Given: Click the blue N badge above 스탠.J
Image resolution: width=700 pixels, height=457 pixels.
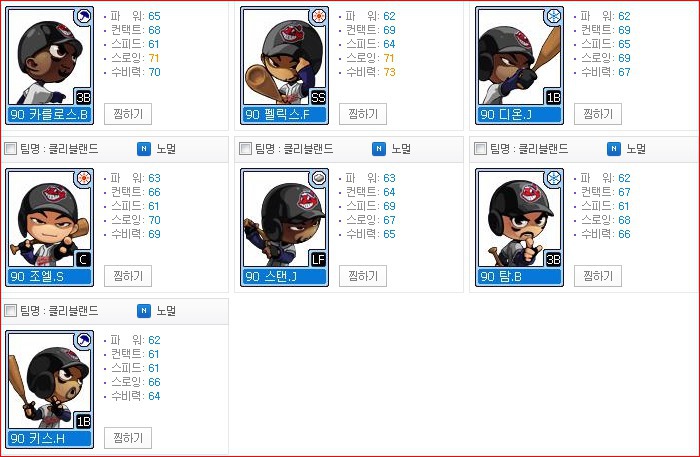Looking at the screenshot, I should point(379,149).
